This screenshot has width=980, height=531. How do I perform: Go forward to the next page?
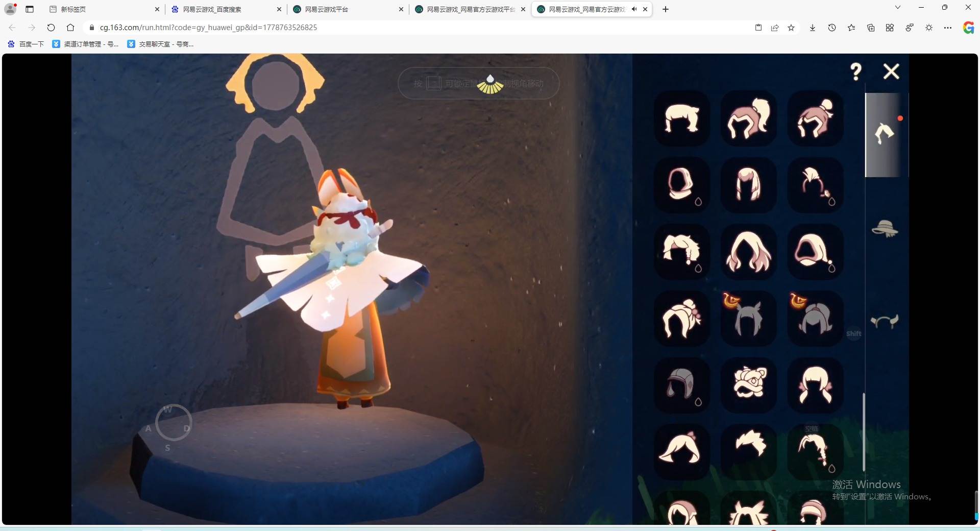coord(32,28)
